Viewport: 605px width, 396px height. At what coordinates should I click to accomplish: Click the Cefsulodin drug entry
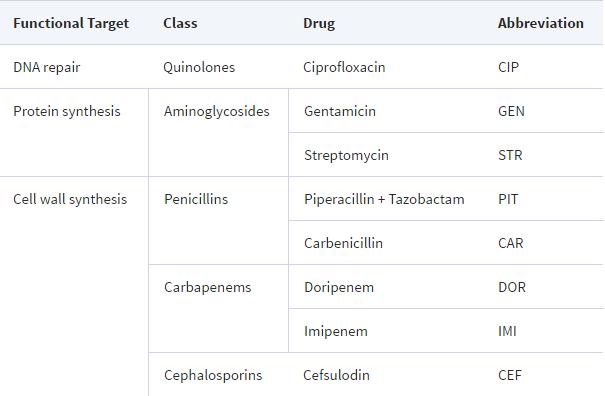(x=336, y=375)
